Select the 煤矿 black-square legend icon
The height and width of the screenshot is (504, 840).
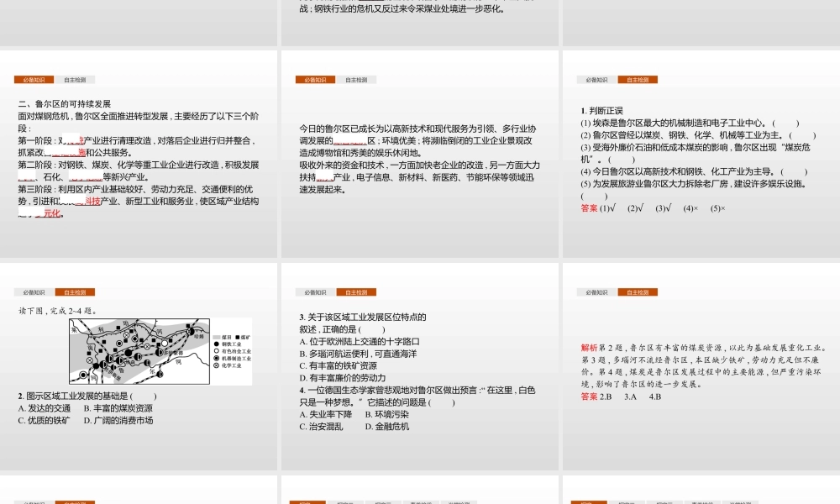pyautogui.click(x=239, y=337)
